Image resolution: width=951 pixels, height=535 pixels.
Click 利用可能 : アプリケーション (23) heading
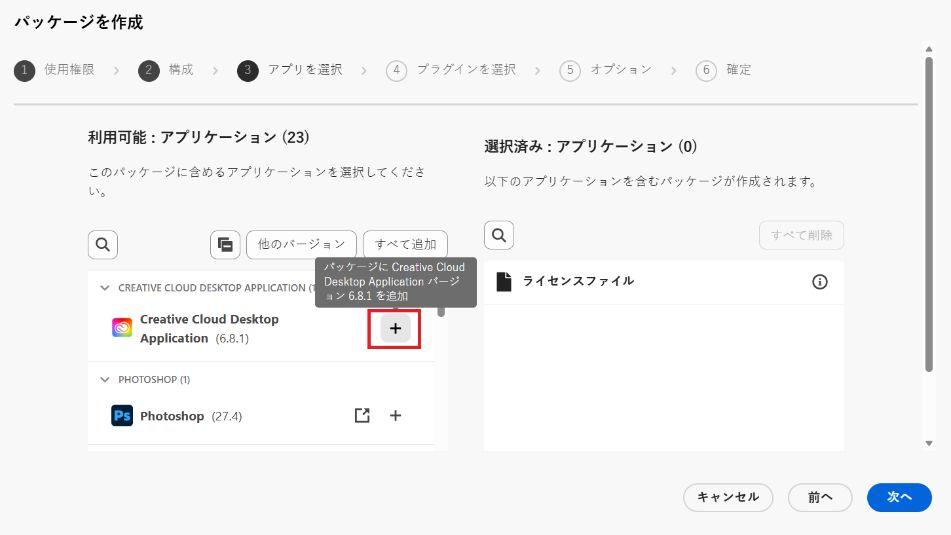(198, 137)
